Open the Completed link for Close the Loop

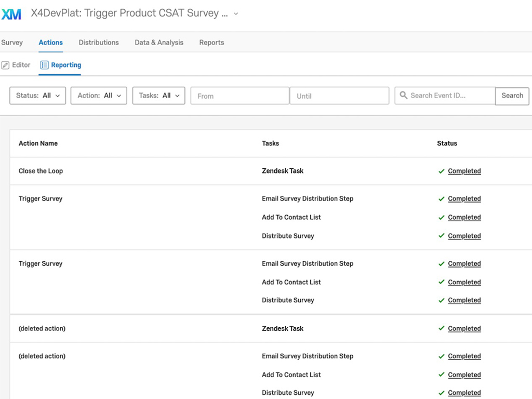click(x=464, y=171)
